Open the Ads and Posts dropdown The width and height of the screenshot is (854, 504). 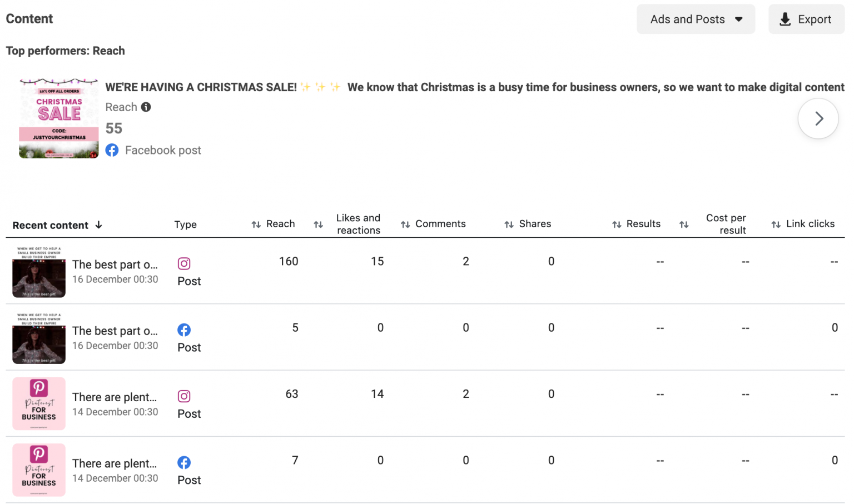(696, 19)
